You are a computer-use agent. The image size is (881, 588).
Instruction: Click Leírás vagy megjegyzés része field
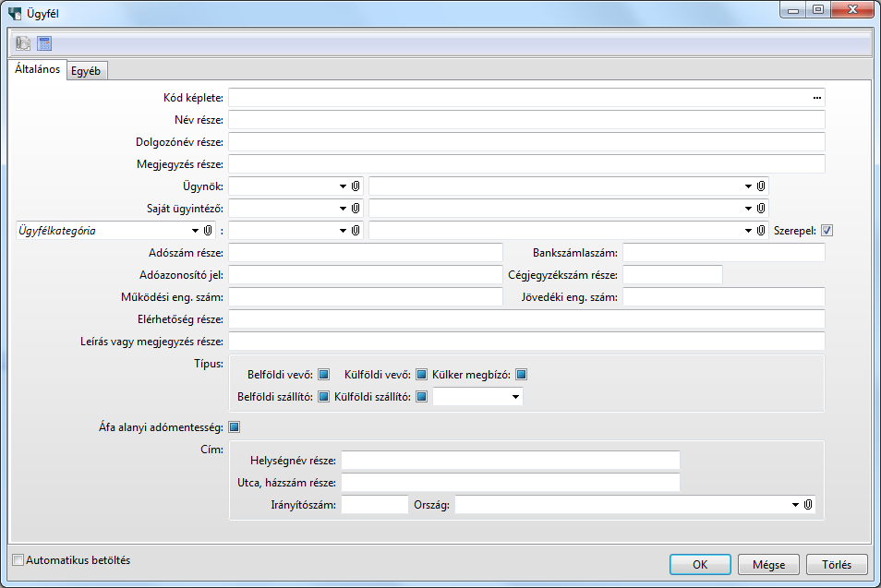pos(526,342)
